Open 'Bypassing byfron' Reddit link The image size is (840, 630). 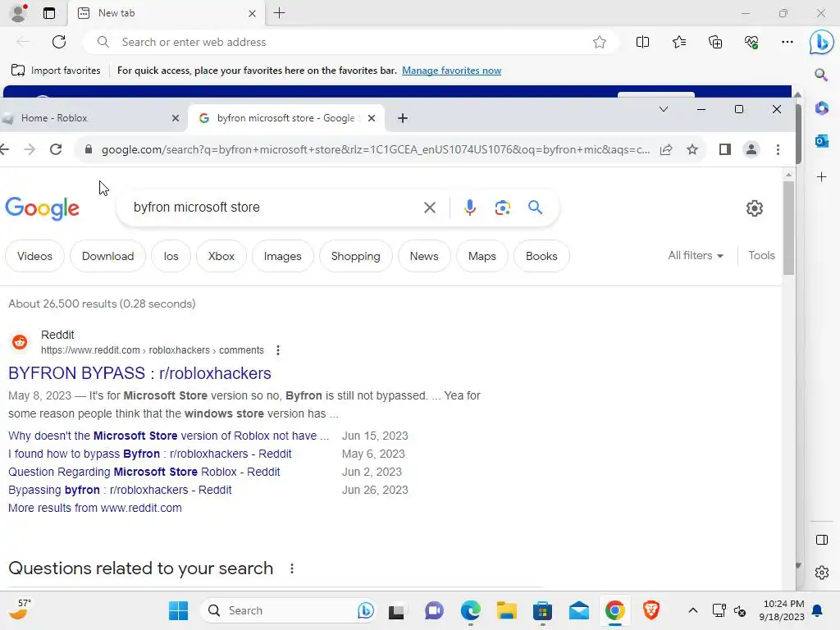coord(120,490)
